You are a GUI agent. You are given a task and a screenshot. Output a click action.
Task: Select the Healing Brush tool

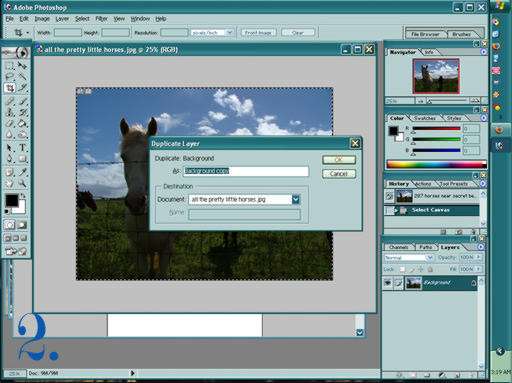[10, 100]
